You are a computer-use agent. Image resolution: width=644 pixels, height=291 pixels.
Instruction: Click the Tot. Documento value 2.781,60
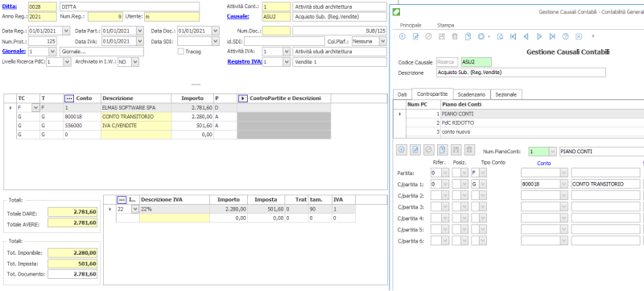(x=72, y=274)
